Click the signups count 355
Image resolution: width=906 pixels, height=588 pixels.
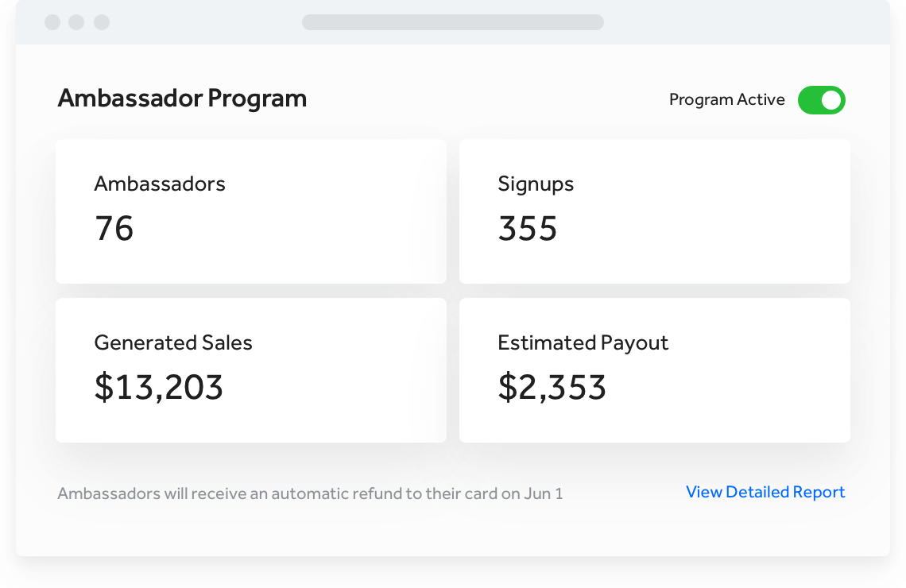click(x=528, y=229)
